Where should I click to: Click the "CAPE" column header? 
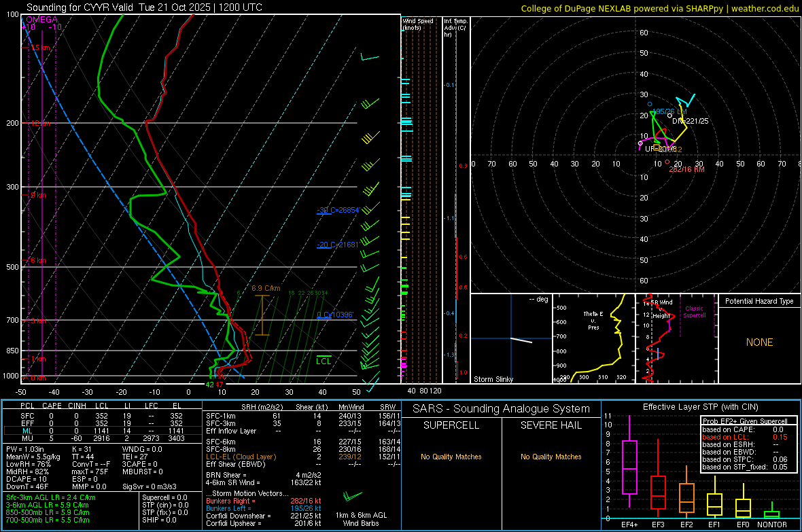pyautogui.click(x=52, y=406)
